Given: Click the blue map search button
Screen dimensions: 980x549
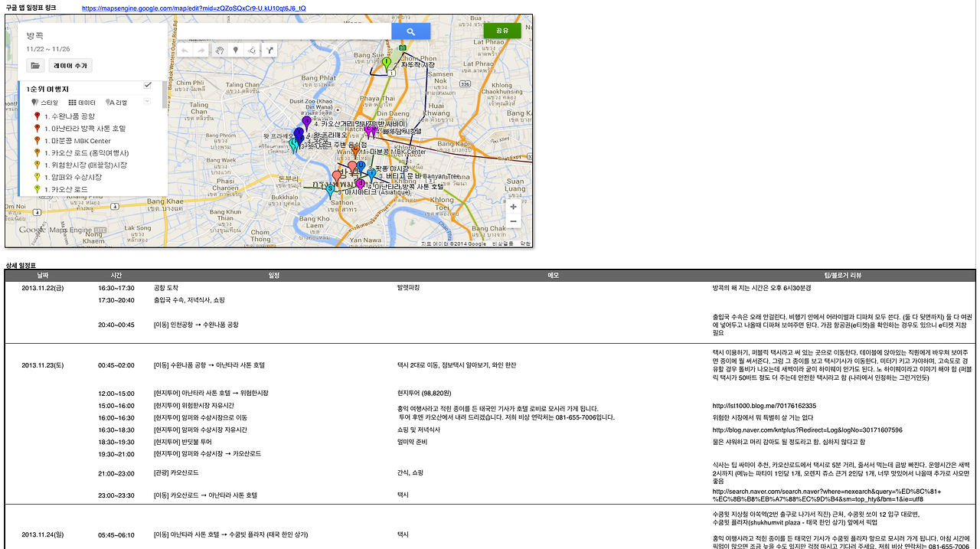Looking at the screenshot, I should click(410, 31).
